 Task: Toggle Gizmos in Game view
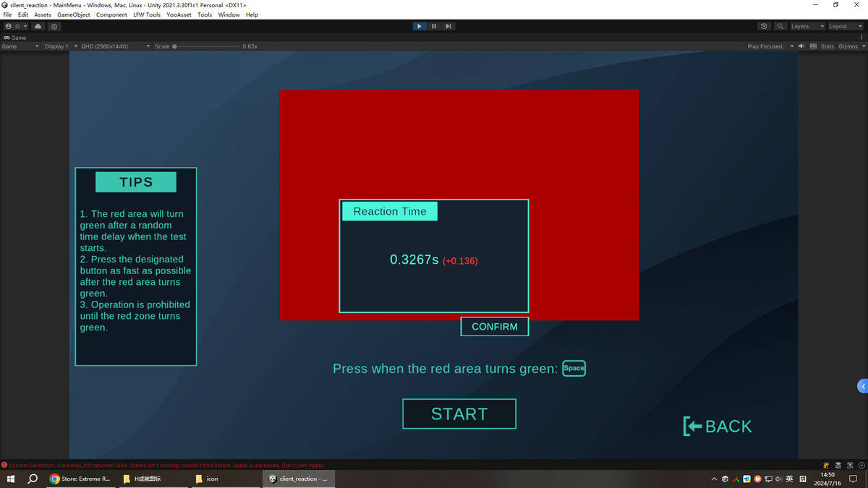848,46
